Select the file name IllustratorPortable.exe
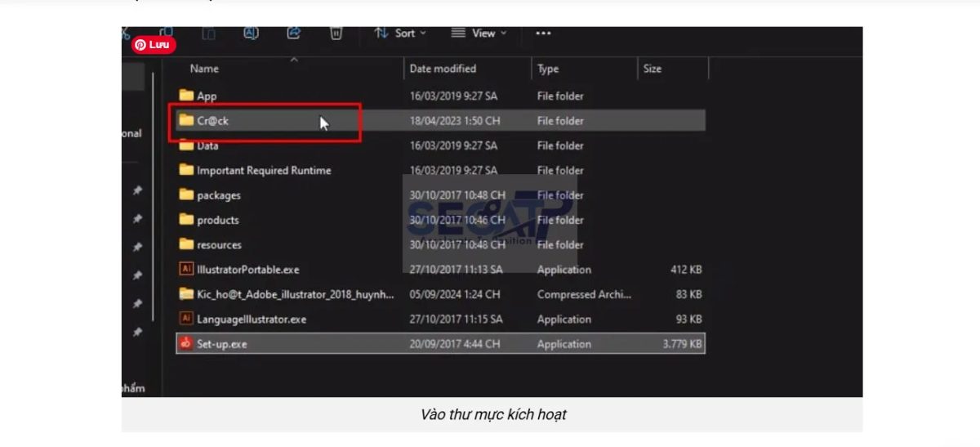 (248, 270)
